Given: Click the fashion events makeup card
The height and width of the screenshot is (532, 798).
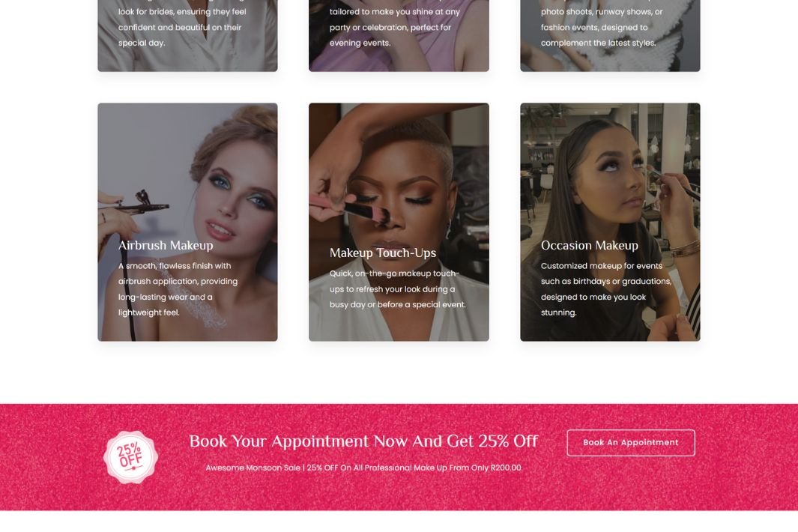Looking at the screenshot, I should point(610,36).
